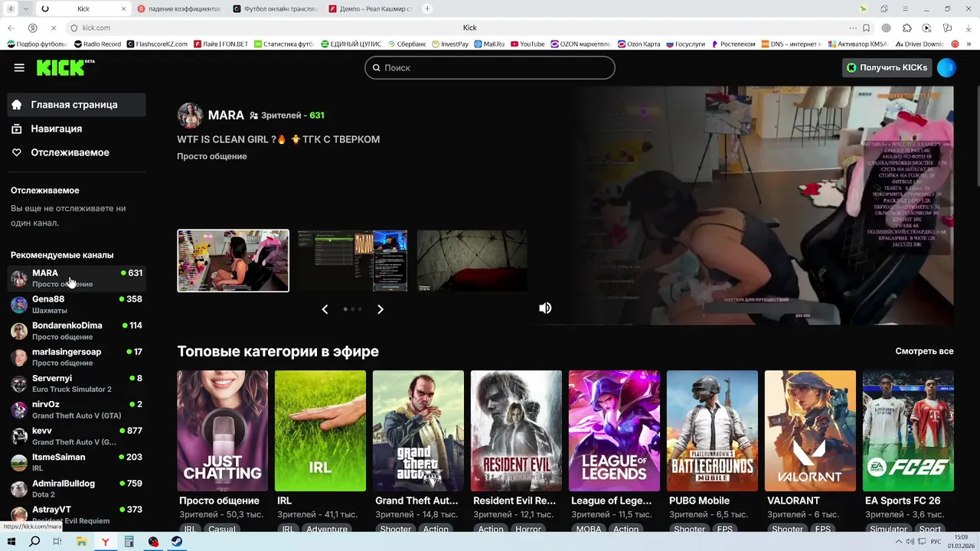Viewport: 980px width, 551px height.
Task: Open Calculator from the taskbar
Action: click(129, 541)
